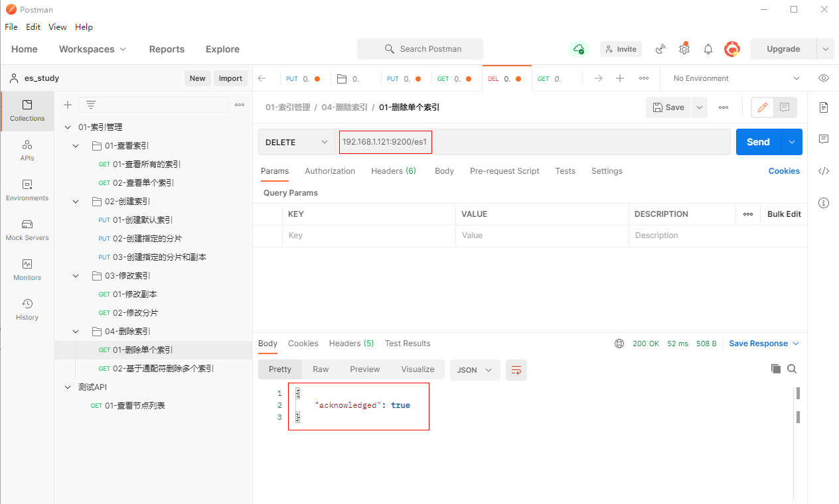Open the Settings gear icon in header
Image resolution: width=839 pixels, height=504 pixels.
[x=684, y=49]
